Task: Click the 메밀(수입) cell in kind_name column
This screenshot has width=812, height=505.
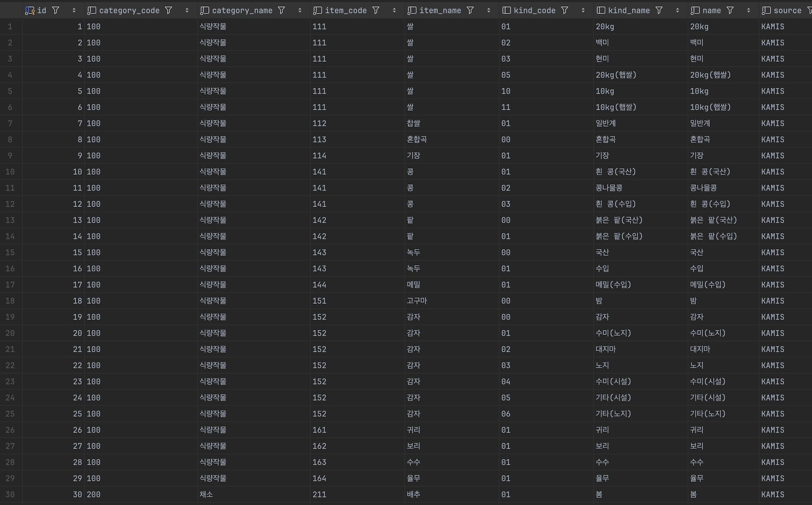Action: pyautogui.click(x=613, y=285)
